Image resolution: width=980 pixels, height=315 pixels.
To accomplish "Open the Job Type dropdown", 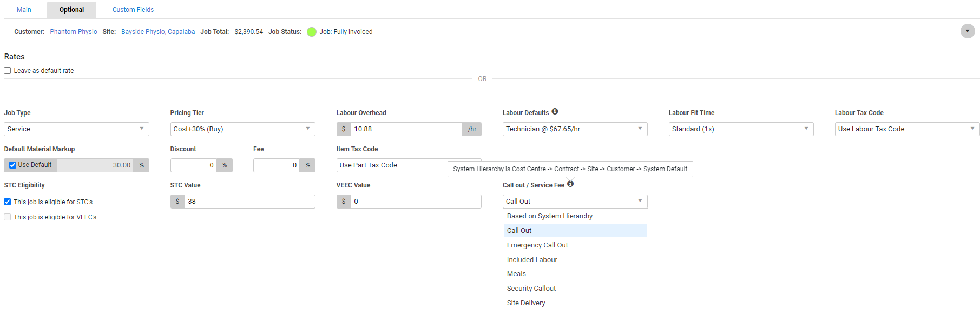I will click(x=76, y=129).
